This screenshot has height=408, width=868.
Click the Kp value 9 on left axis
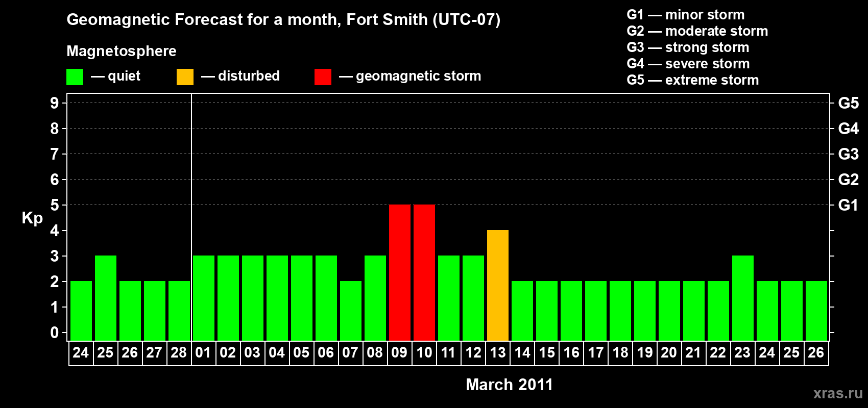click(x=55, y=103)
